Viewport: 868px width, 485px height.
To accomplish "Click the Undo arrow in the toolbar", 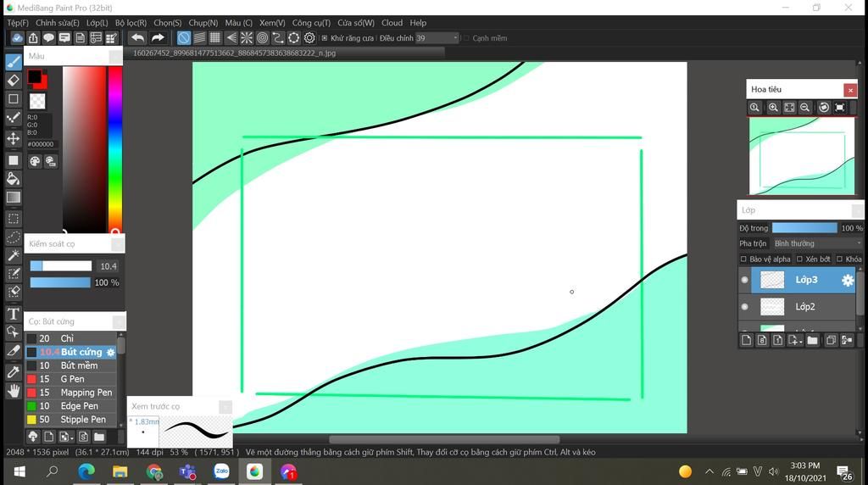I will (x=137, y=37).
